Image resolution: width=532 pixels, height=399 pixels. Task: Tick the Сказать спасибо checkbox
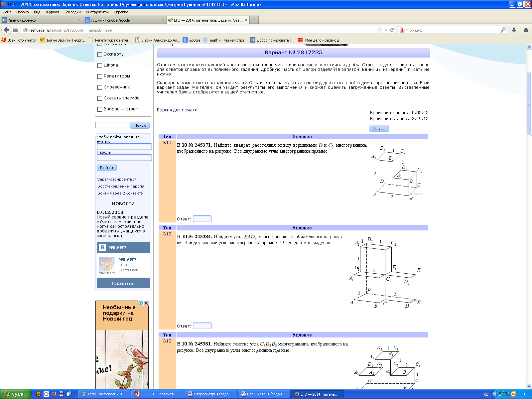point(100,98)
